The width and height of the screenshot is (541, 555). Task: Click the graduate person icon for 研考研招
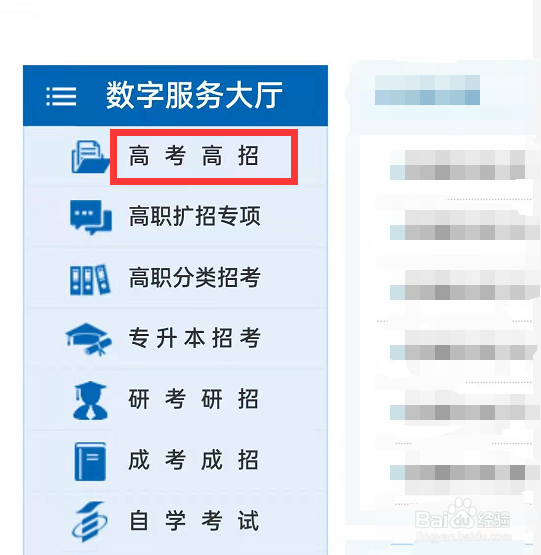[90, 400]
